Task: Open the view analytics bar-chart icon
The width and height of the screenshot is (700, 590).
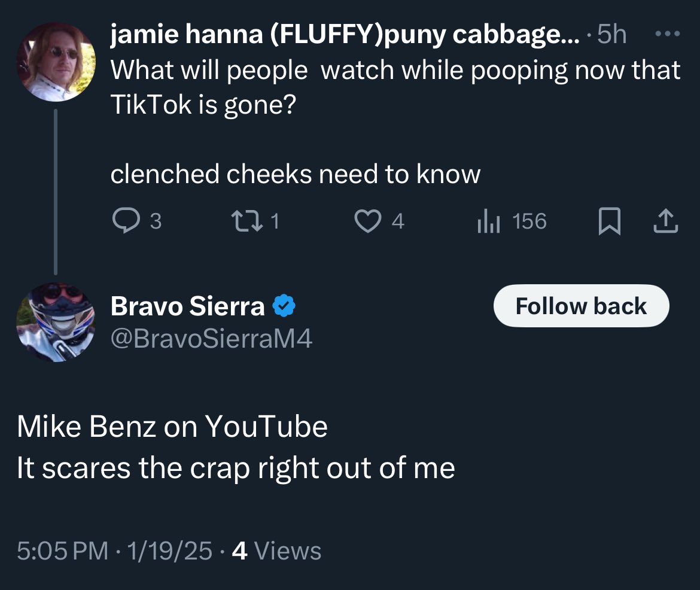Action: 488,222
